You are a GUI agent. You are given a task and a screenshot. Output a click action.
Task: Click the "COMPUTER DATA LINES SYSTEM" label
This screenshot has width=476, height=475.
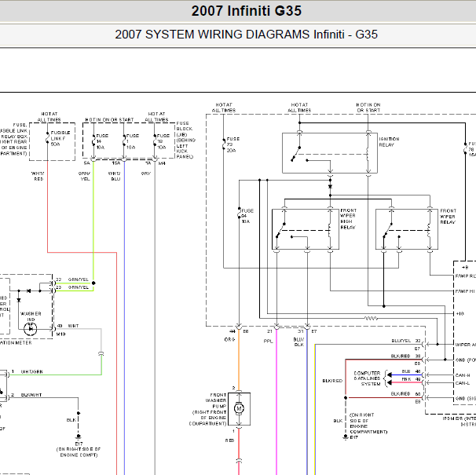[367, 378]
